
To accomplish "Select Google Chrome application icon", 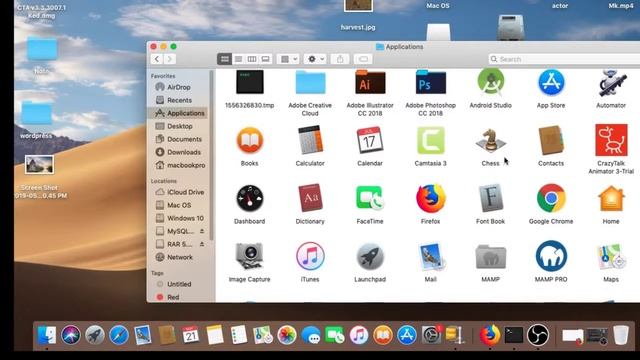I will click(x=551, y=198).
